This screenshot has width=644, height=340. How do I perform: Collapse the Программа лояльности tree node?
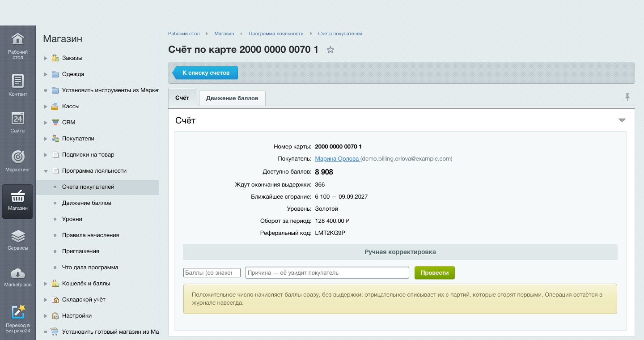point(46,171)
